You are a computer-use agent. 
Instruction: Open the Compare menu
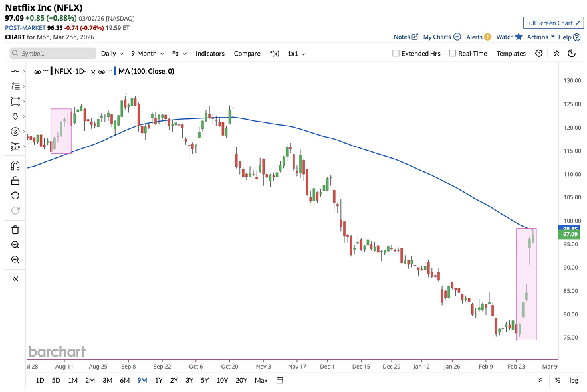pyautogui.click(x=247, y=54)
